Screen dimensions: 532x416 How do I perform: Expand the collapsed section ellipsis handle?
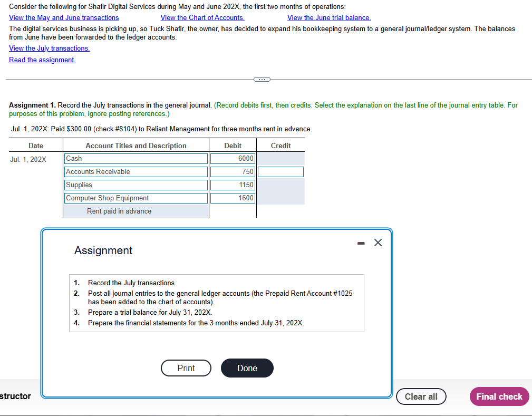pos(262,80)
